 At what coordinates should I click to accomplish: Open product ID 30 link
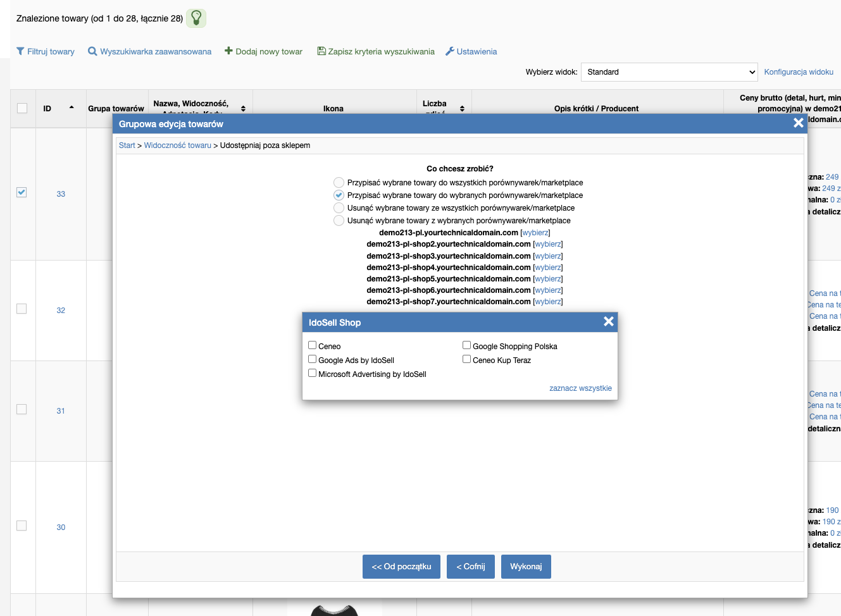coord(61,527)
